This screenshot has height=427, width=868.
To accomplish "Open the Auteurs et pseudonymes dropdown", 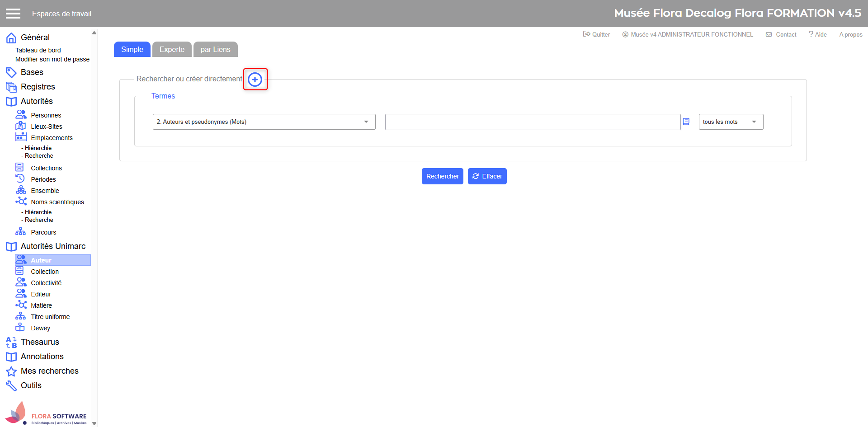I will pyautogui.click(x=264, y=122).
